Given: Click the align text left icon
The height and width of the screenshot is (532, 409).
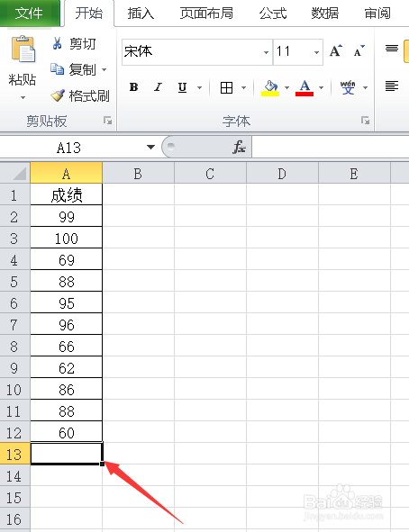Looking at the screenshot, I should (x=392, y=86).
